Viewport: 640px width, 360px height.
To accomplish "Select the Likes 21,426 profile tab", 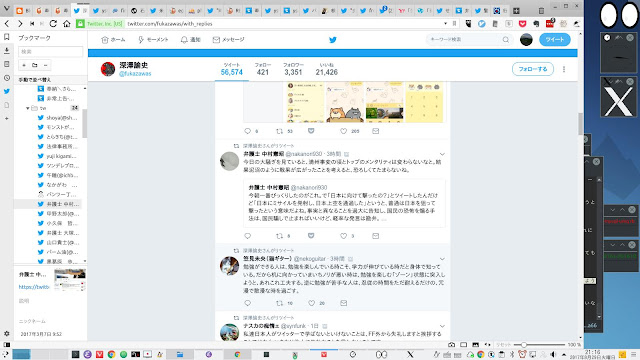I will [x=327, y=69].
